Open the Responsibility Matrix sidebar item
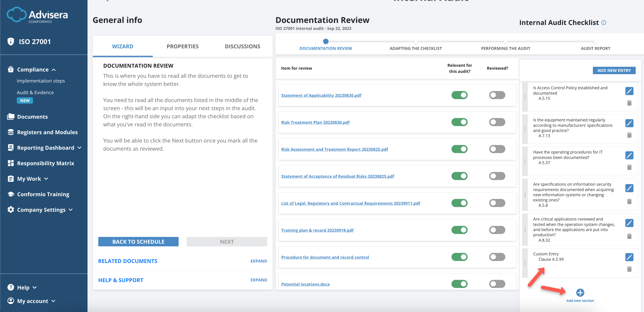This screenshot has height=312, width=644. click(x=45, y=163)
